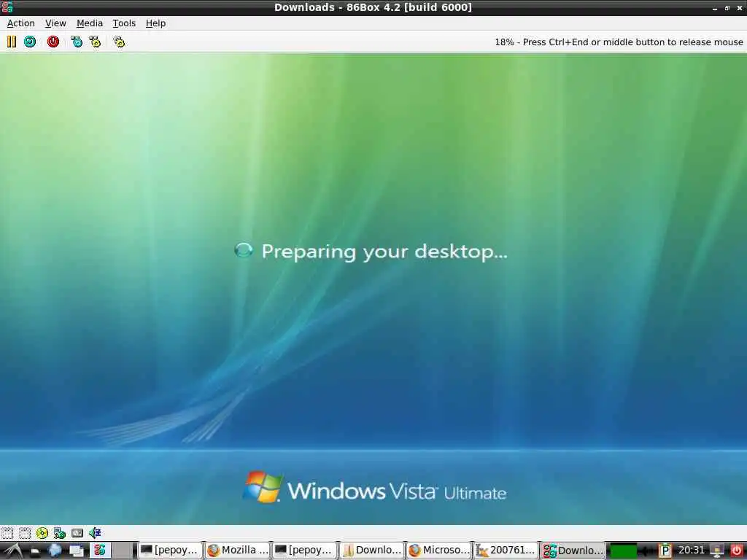Open the Help menu
747x560 pixels.
[x=156, y=23]
